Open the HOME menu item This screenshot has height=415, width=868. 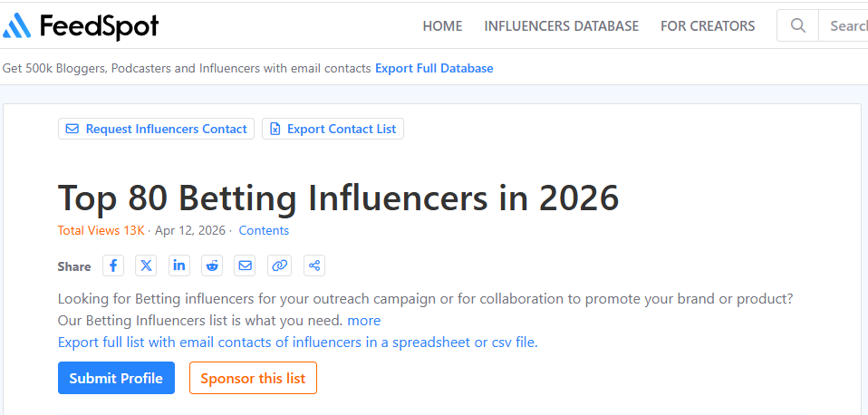point(442,26)
